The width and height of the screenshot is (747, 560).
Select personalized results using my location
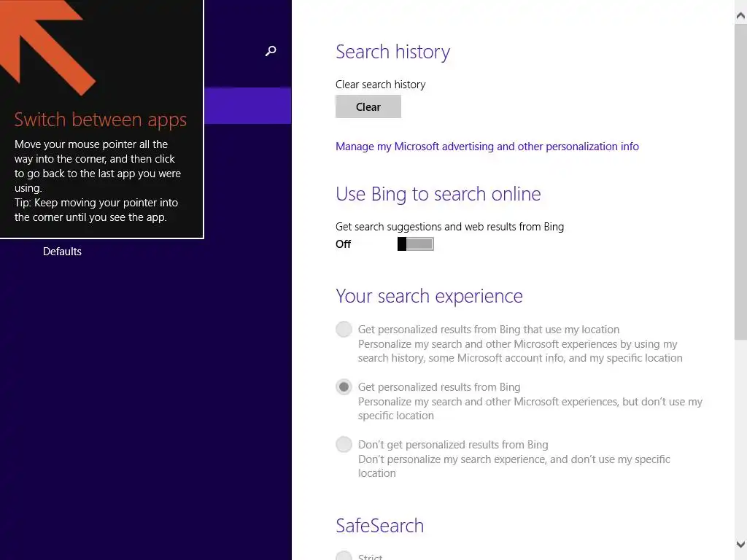coord(344,329)
